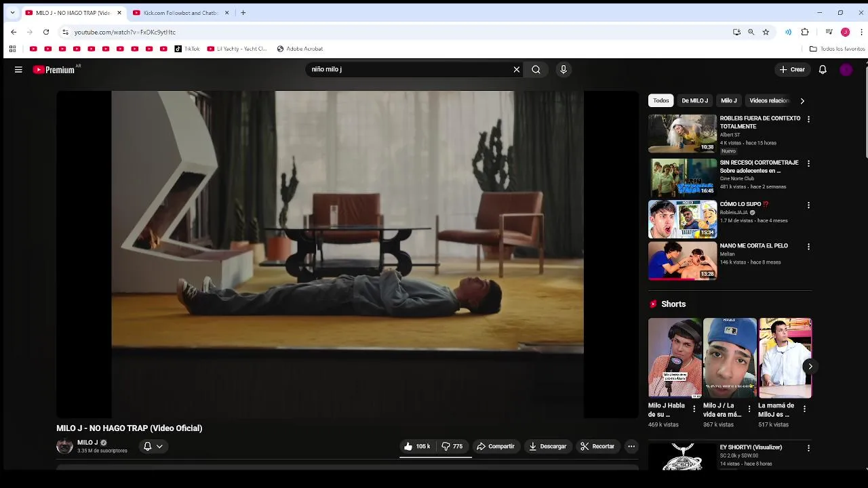Open options for 'Milo J Habla de su' short

click(694, 409)
